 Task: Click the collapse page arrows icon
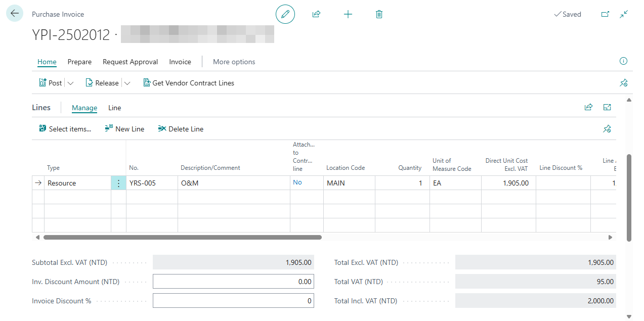tap(624, 14)
